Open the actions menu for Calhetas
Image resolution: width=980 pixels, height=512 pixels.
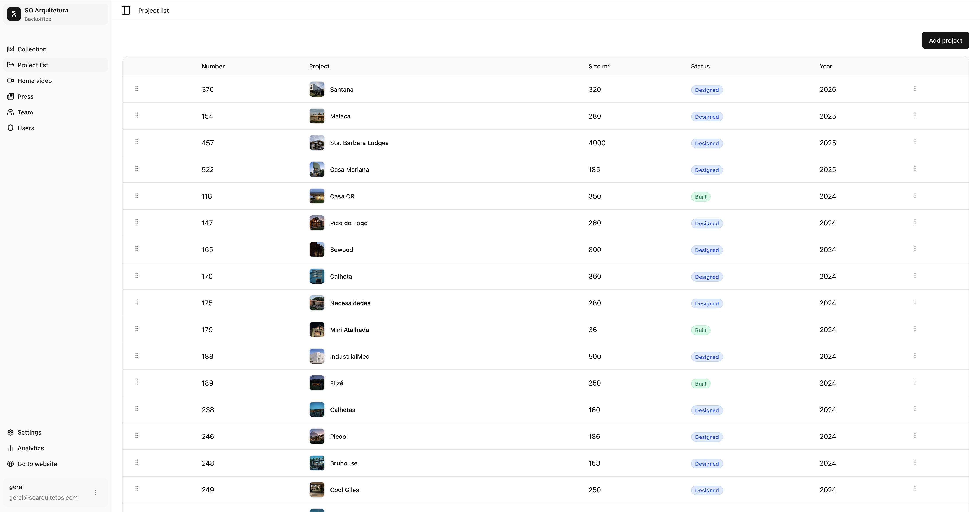pos(915,409)
